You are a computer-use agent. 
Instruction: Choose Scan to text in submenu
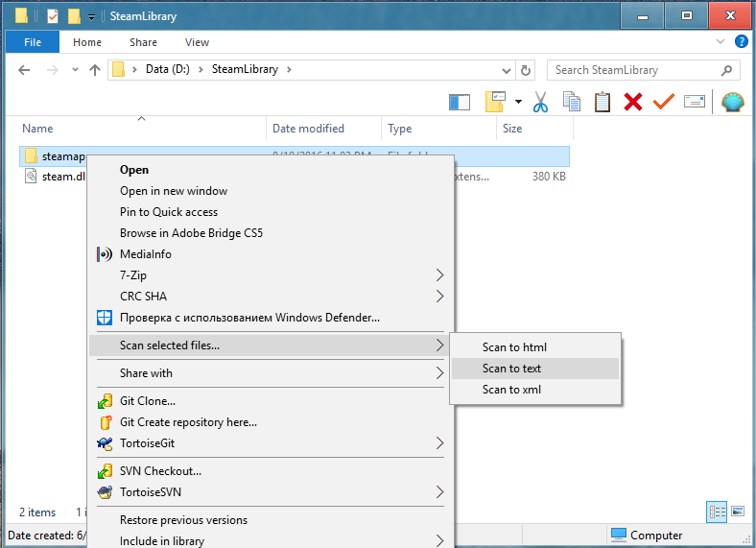click(x=535, y=369)
